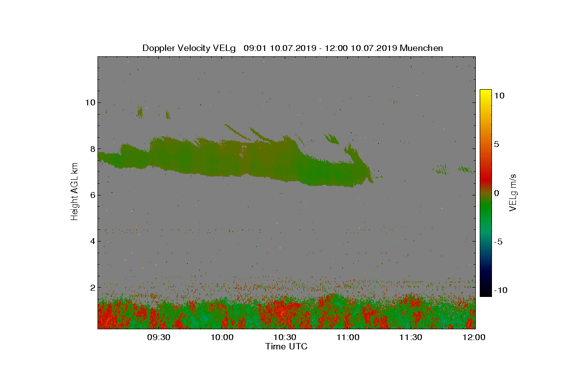The height and width of the screenshot is (392, 588).
Task: Click the colorbar value 5 label
Action: click(497, 145)
